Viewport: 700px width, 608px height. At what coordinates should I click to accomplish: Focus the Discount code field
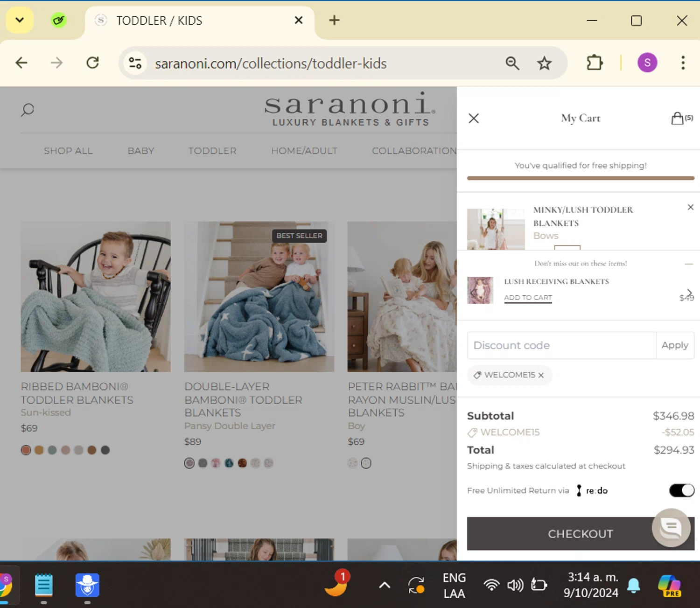(561, 345)
